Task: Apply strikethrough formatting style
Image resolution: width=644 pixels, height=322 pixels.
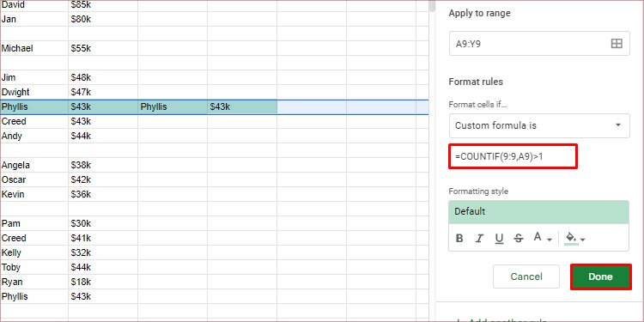Action: 519,238
